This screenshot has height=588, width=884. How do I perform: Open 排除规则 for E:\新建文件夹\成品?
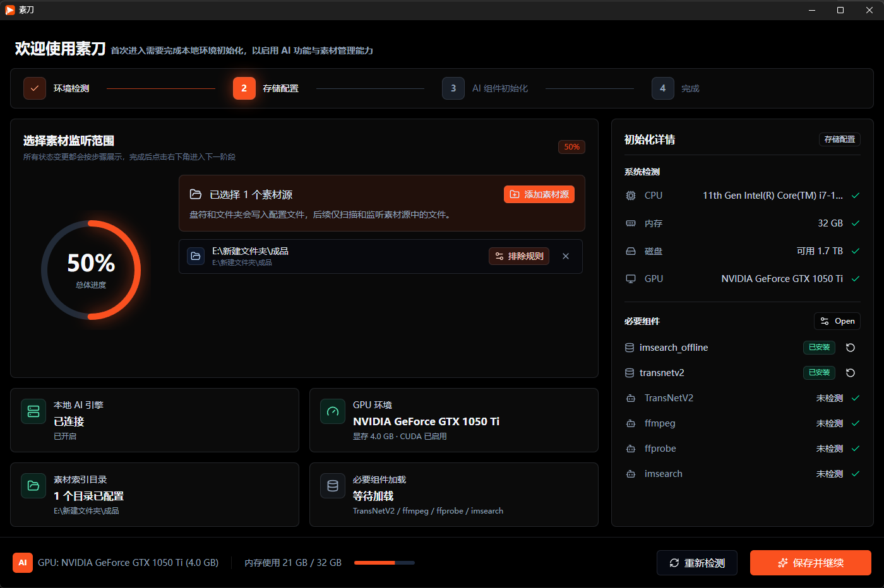[519, 256]
